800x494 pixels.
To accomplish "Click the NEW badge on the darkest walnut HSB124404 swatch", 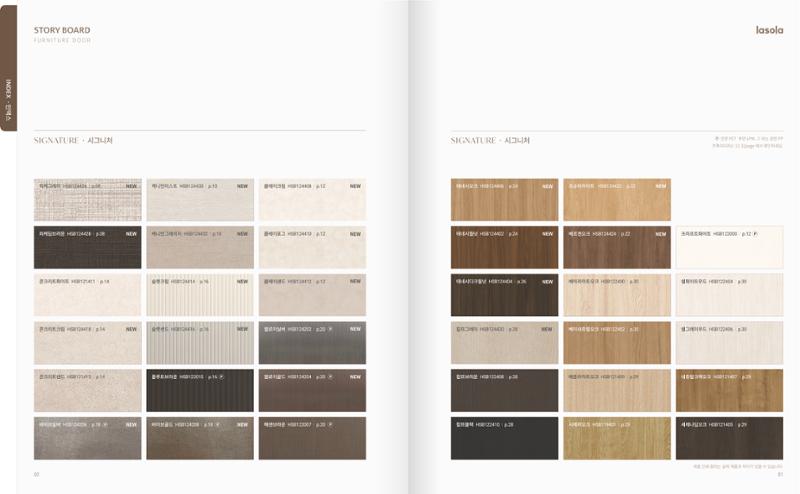I will [547, 282].
